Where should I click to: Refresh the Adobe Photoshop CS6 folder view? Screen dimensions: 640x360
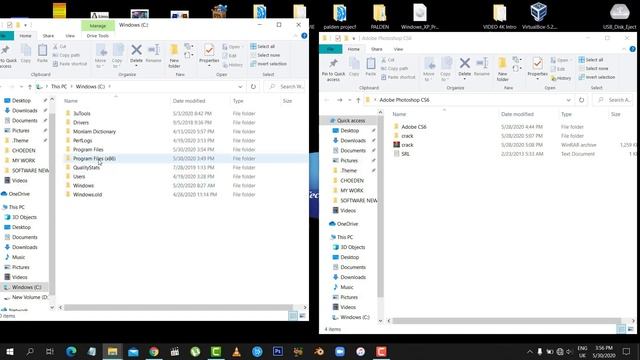581,100
